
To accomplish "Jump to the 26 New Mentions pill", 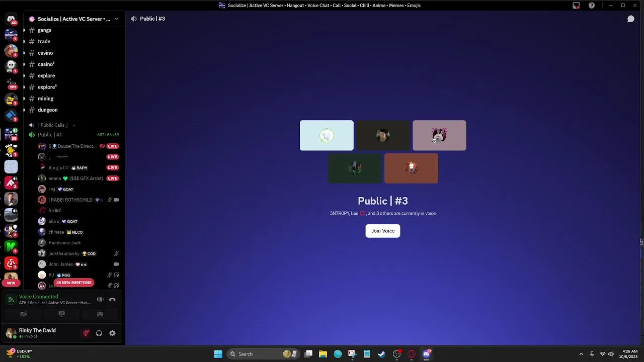I will coord(74,283).
